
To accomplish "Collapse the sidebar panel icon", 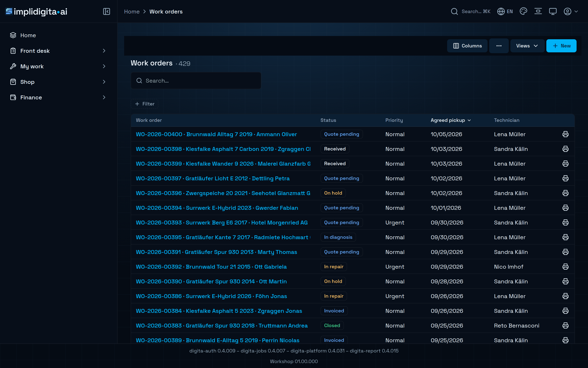I will pyautogui.click(x=106, y=11).
